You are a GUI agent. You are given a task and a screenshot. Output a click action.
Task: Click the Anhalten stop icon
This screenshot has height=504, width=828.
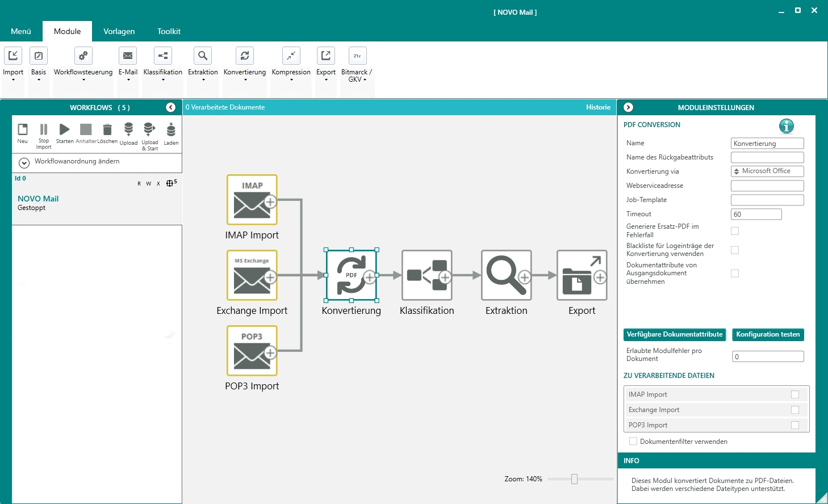click(86, 130)
